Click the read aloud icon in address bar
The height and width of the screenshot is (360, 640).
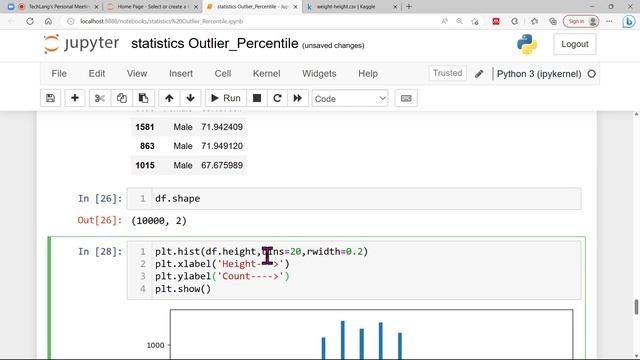(x=444, y=21)
